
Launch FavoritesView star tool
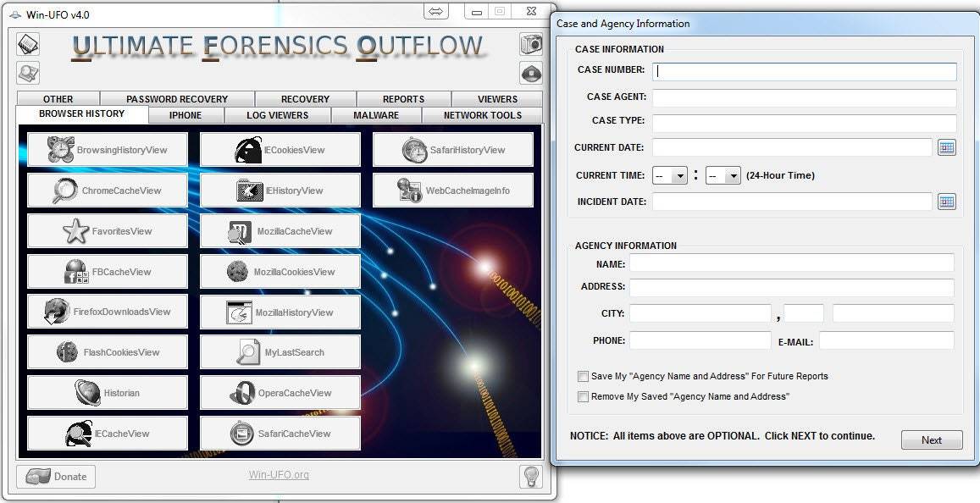tap(108, 230)
